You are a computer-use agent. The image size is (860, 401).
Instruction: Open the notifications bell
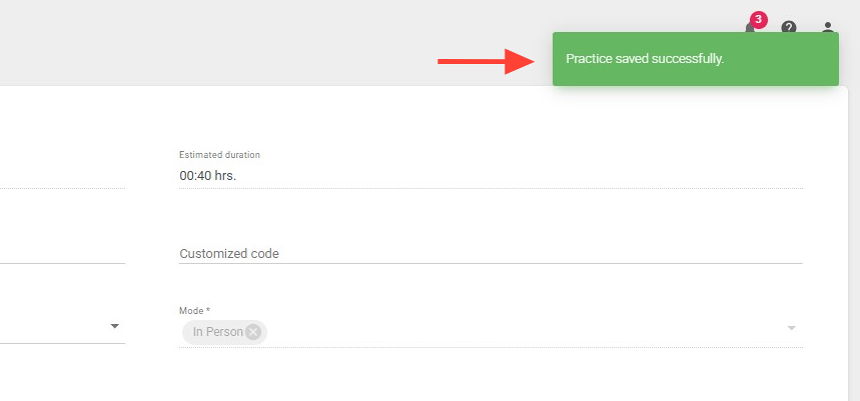749,28
